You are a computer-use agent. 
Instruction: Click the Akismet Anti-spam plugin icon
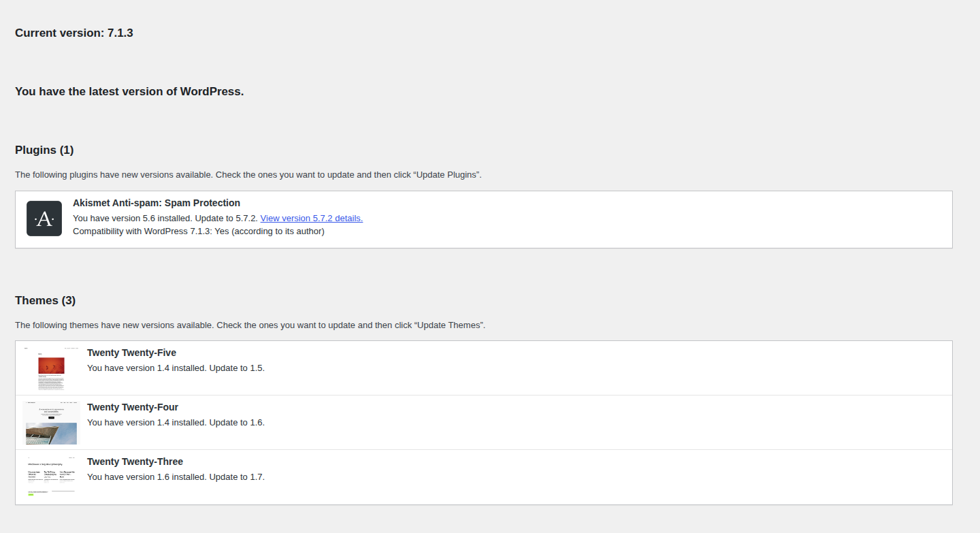[44, 219]
